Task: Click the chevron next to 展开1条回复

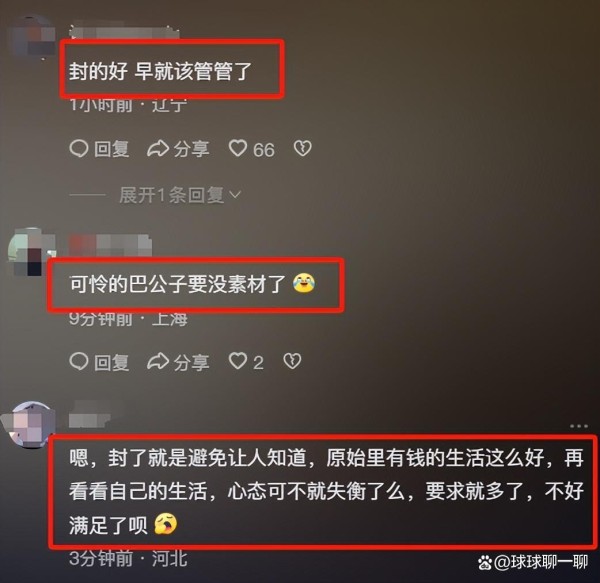Action: [x=235, y=195]
